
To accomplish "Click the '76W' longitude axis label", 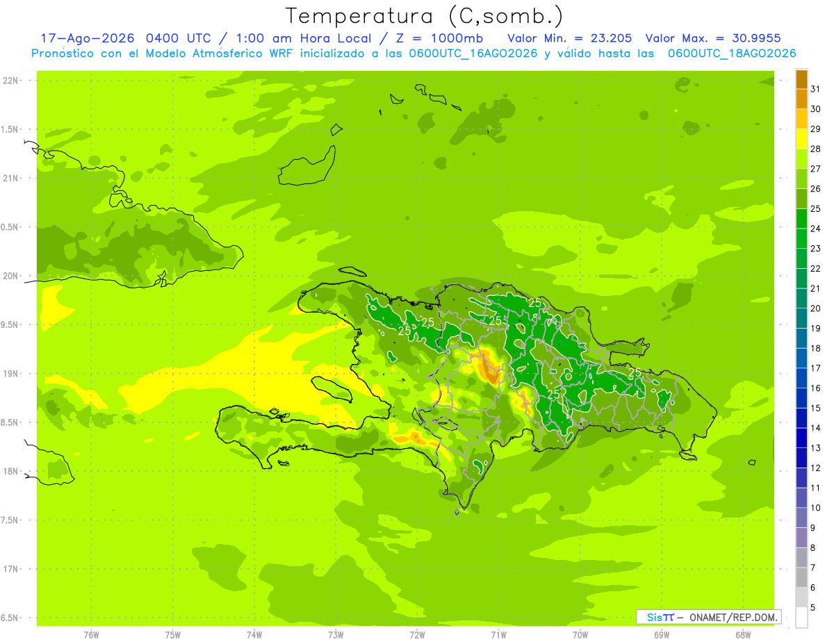I will pos(91,634).
